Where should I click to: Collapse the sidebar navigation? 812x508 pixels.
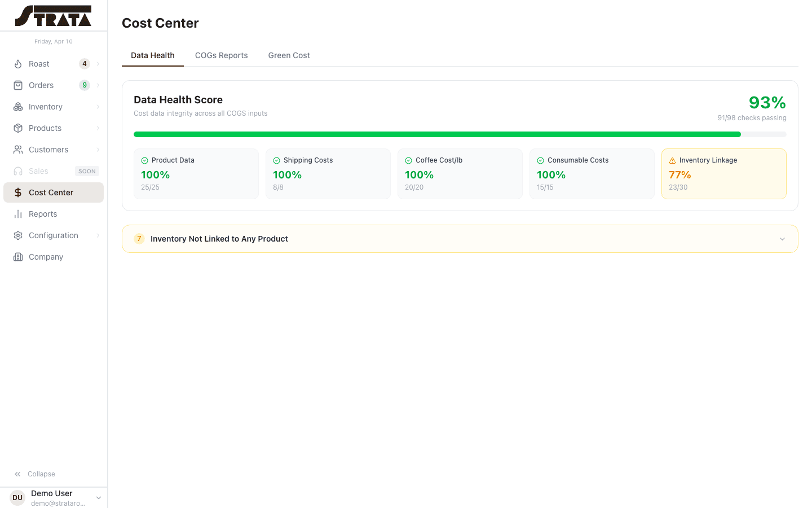(34, 474)
